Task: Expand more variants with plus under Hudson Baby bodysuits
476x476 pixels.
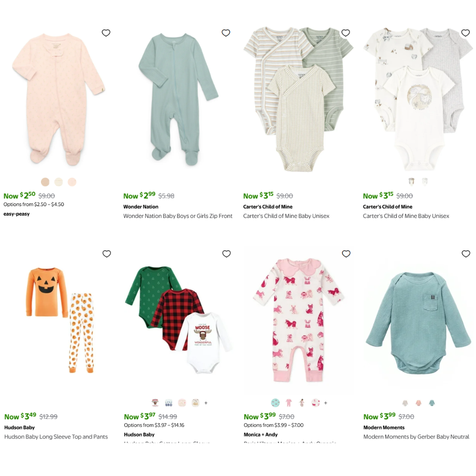Action: 206,403
